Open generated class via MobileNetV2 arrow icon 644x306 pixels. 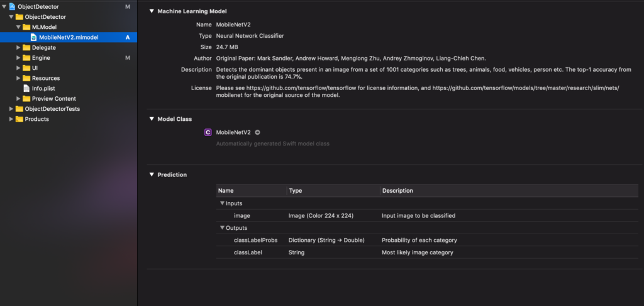click(x=257, y=132)
